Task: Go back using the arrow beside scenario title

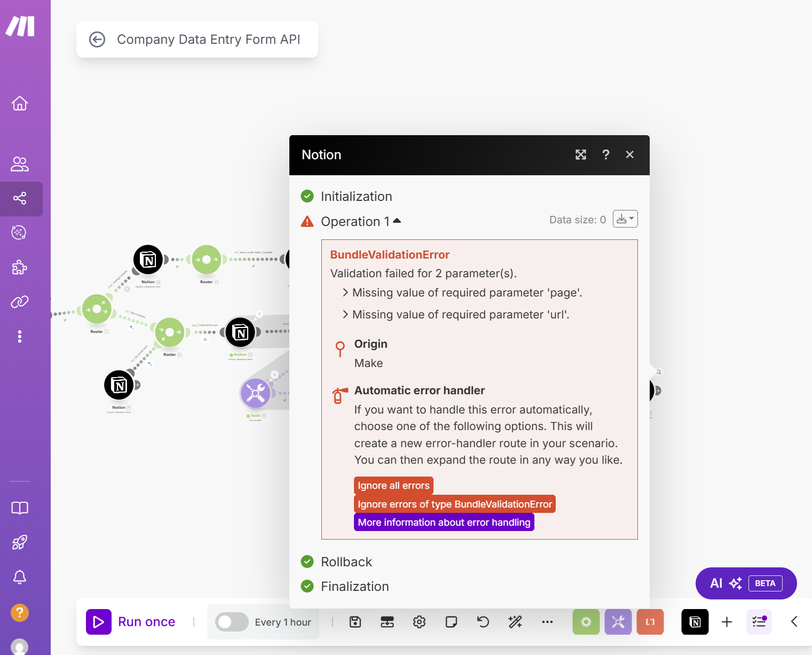Action: [97, 40]
